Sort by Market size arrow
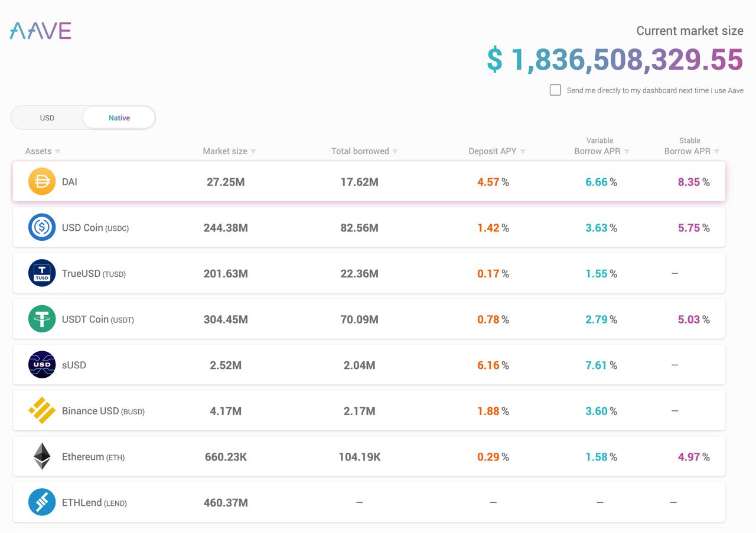The width and height of the screenshot is (756, 533). pos(253,152)
